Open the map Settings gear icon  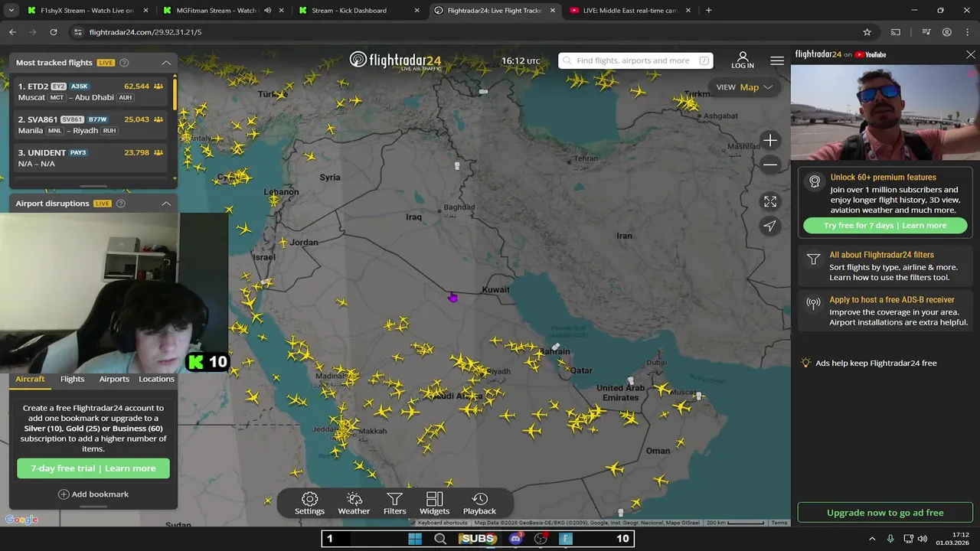point(309,504)
